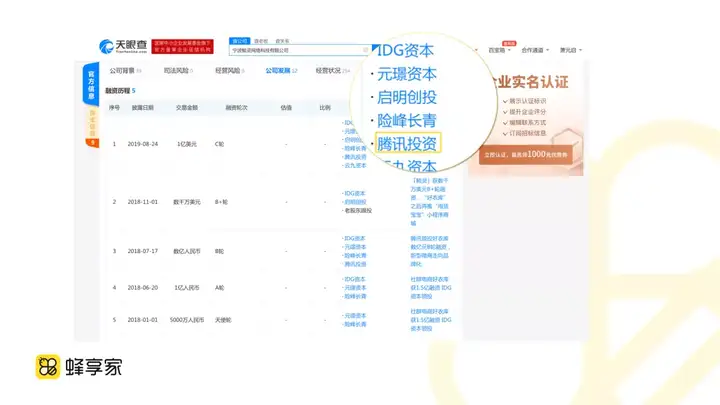The height and width of the screenshot is (405, 720).
Task: Select the 融资历程 section heading
Action: click(x=120, y=91)
